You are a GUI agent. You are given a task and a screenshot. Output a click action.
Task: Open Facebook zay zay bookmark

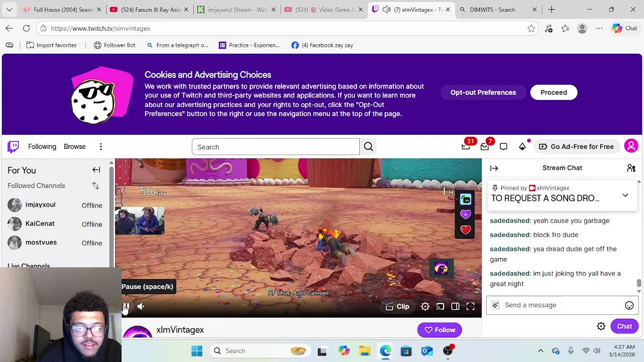tap(322, 45)
